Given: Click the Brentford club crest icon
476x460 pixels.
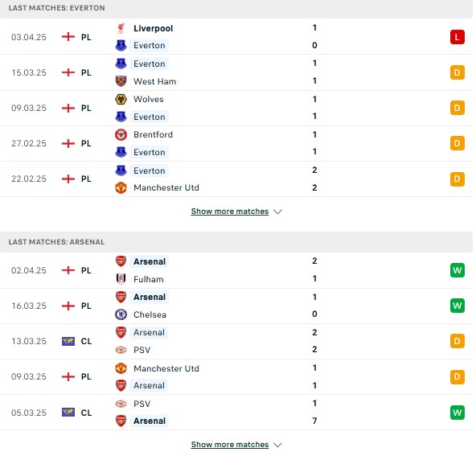Looking at the screenshot, I should click(121, 134).
